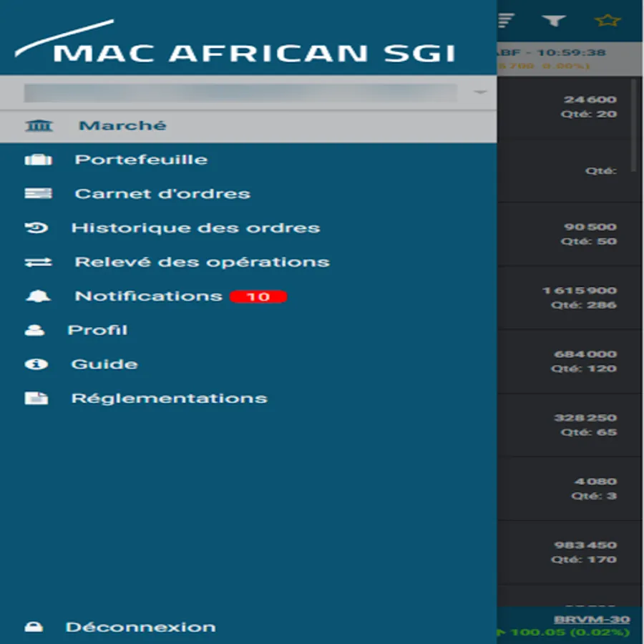Click Qté: 286 quantity text
Viewport: 644px width, 644px height.
[584, 305]
